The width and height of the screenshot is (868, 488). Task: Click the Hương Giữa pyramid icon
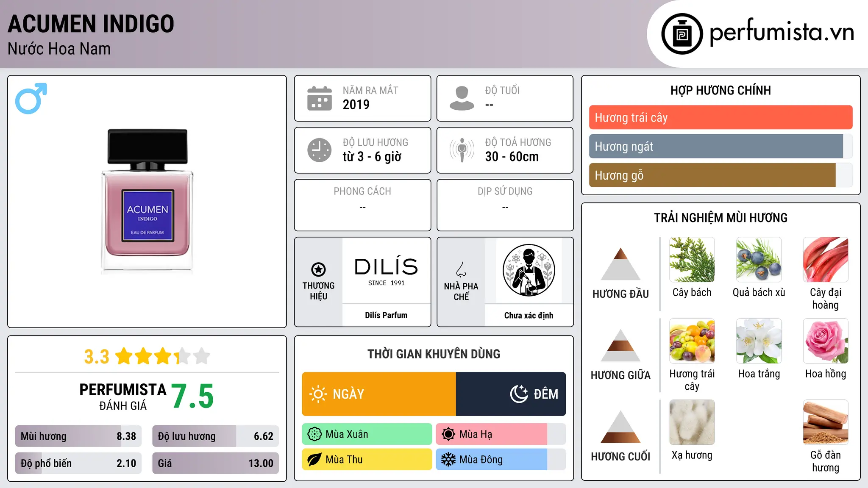point(620,345)
